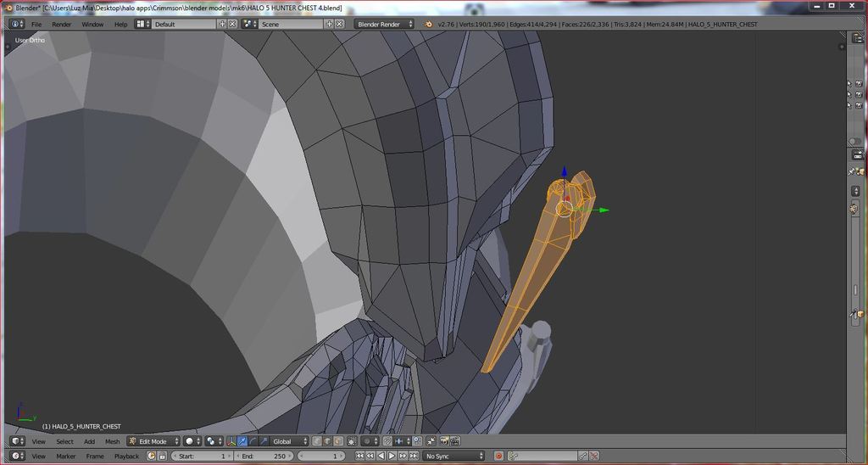The width and height of the screenshot is (868, 465).
Task: Switch to face select mode
Action: tap(337, 441)
